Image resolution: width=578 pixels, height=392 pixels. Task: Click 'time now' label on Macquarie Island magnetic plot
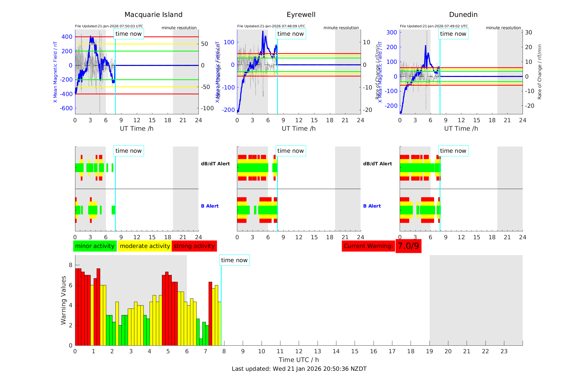pyautogui.click(x=129, y=34)
